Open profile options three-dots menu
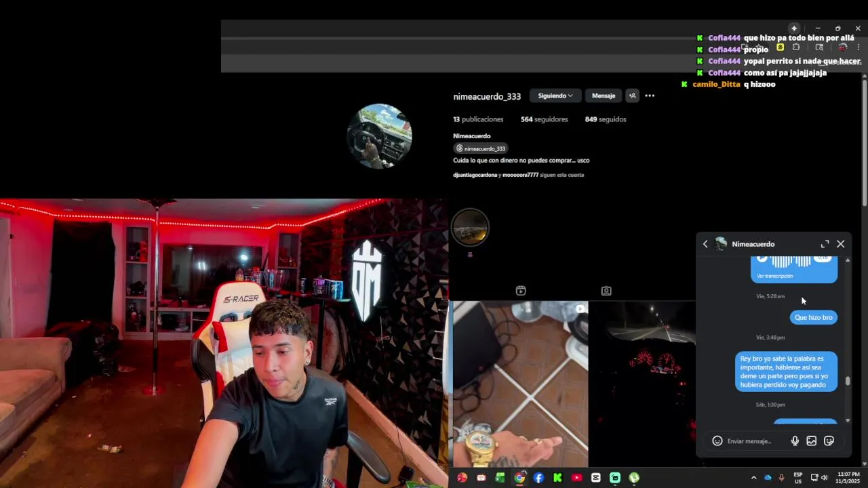 click(x=650, y=96)
